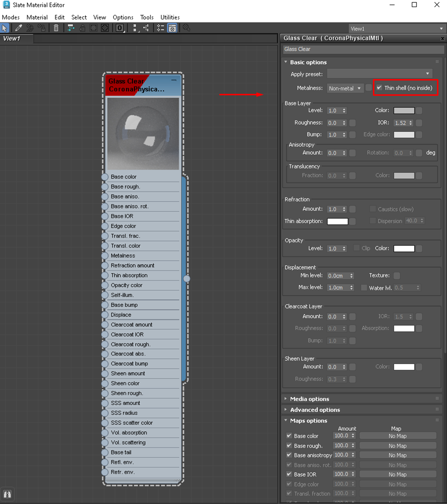The width and height of the screenshot is (447, 504).
Task: Select the Pick Material From Object eyedropper
Action: coord(18,28)
